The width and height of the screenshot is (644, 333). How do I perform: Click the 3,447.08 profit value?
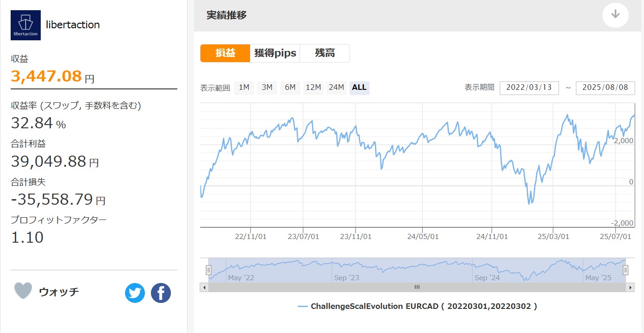coord(46,76)
